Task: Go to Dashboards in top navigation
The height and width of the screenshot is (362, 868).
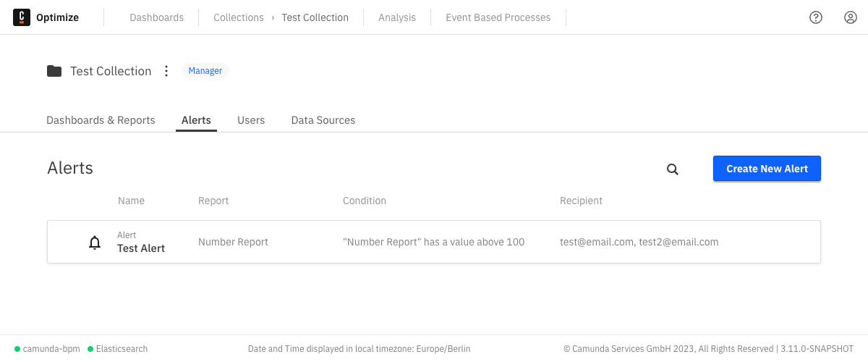Action: point(157,17)
